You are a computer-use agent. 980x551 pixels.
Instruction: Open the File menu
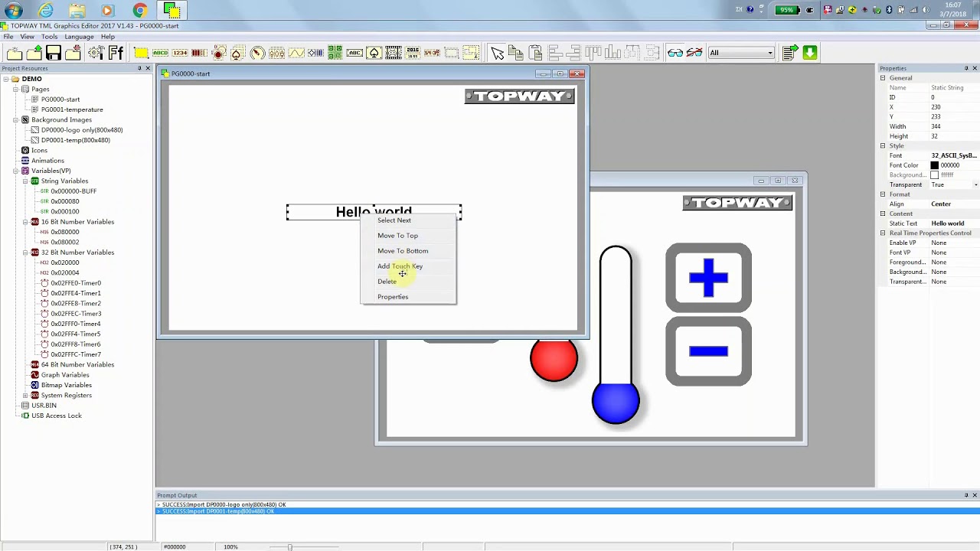pos(8,37)
